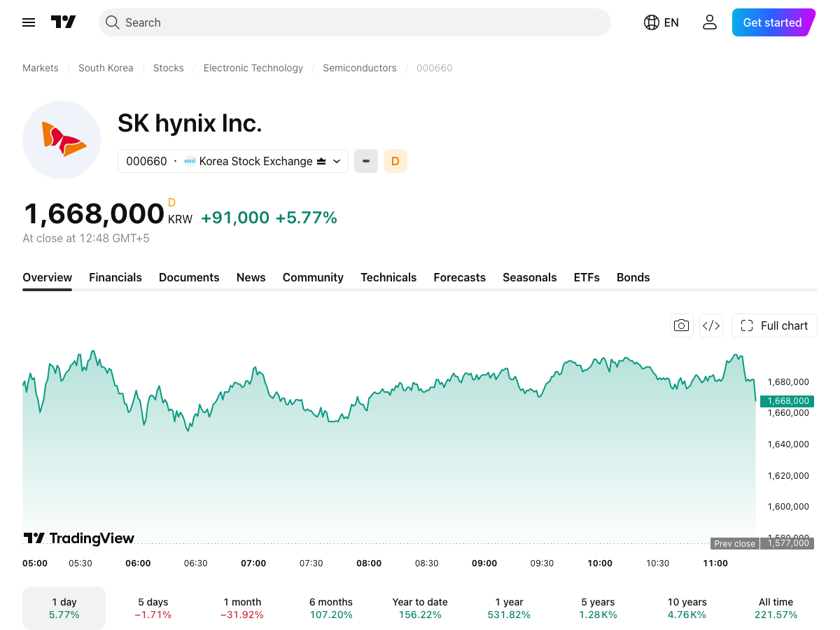840x630 pixels.
Task: Click the 10:00 time axis label
Action: (600, 563)
